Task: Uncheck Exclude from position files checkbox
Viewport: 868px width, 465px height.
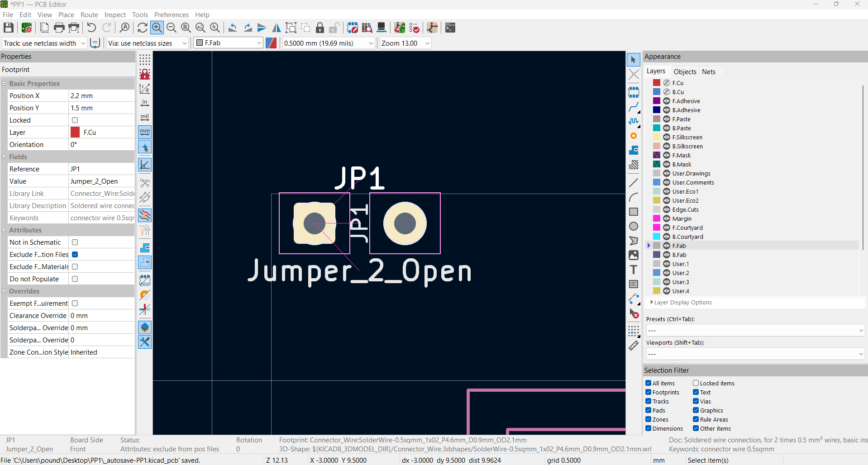Action: pyautogui.click(x=75, y=254)
